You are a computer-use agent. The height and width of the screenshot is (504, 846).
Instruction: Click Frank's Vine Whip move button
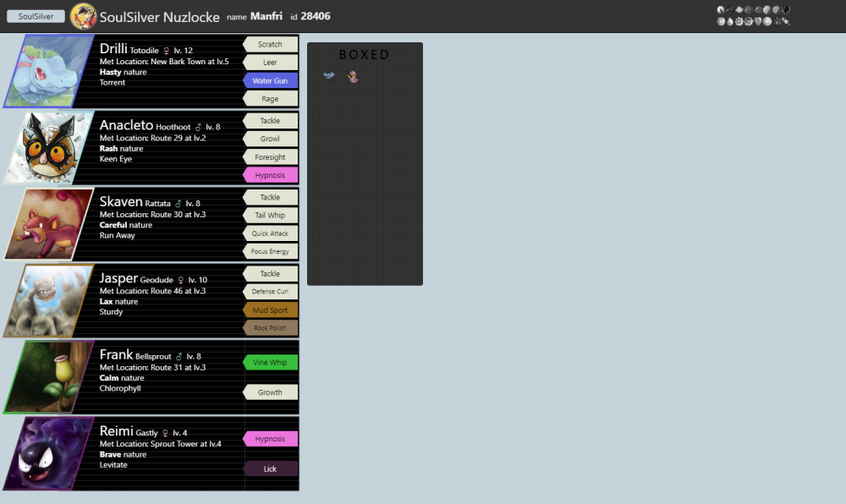point(270,362)
